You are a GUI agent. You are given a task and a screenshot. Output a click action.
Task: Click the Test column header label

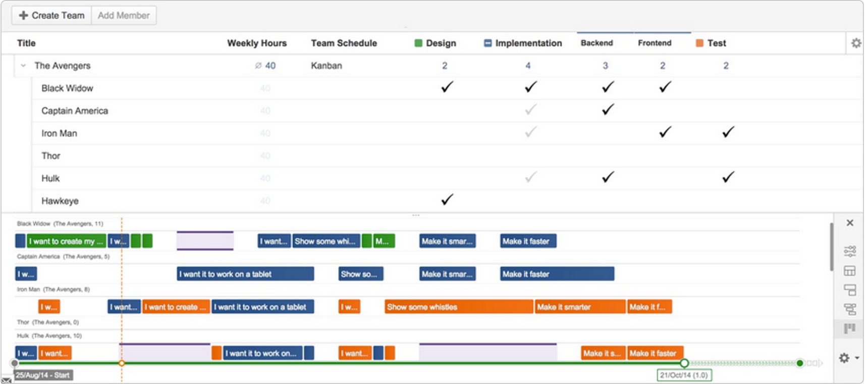coord(717,43)
